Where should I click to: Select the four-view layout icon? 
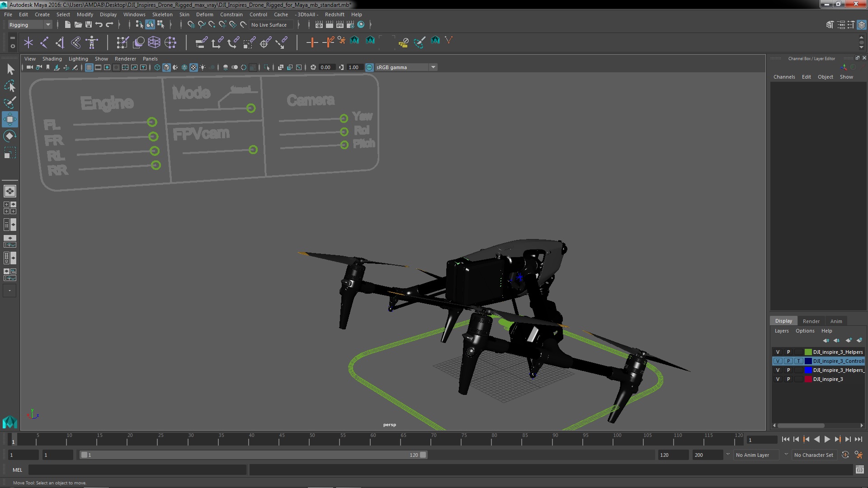pyautogui.click(x=10, y=208)
